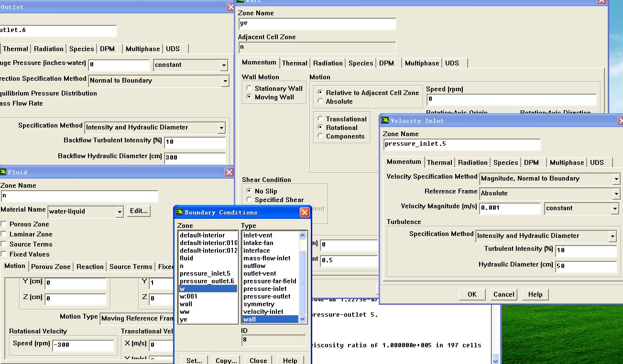Open the Radiation tab in Wall dialog
Screen dimensions: 623x364
pyautogui.click(x=328, y=63)
